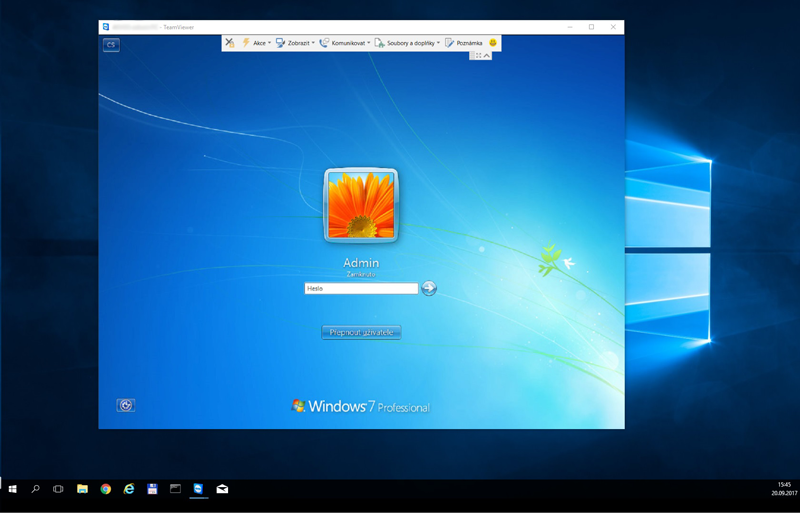This screenshot has height=513, width=800.
Task: Collapse the TeamViewer toolbar with the up chevron
Action: (x=487, y=56)
